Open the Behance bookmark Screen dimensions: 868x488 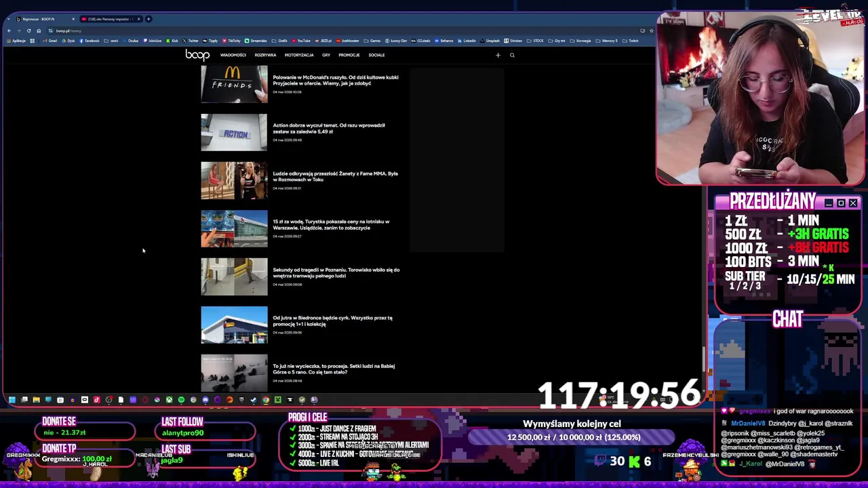coord(444,41)
